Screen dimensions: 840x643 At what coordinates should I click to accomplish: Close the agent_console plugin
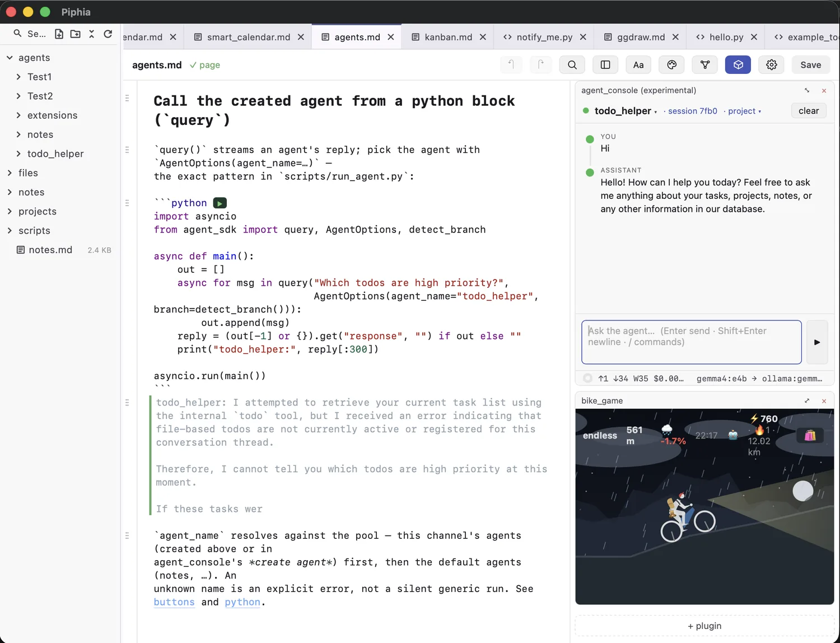(824, 90)
